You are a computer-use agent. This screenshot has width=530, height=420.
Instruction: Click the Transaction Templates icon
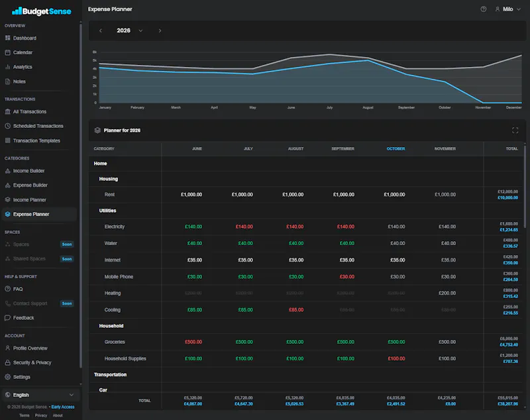point(7,140)
